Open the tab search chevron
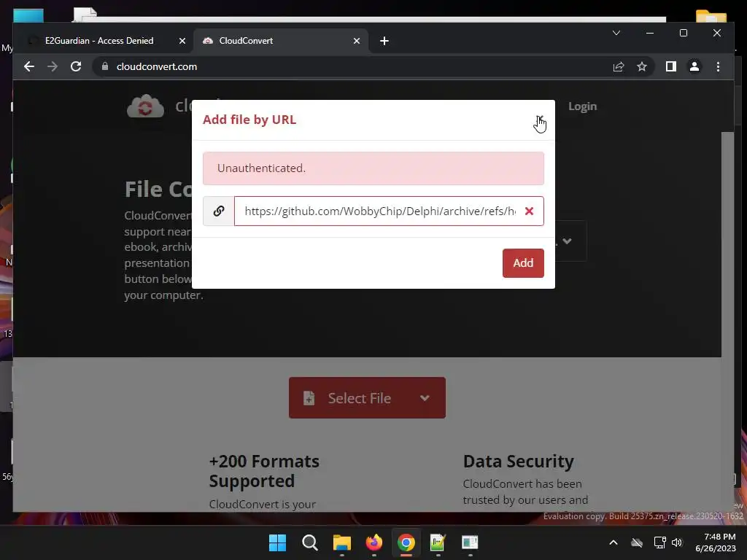 click(x=616, y=33)
